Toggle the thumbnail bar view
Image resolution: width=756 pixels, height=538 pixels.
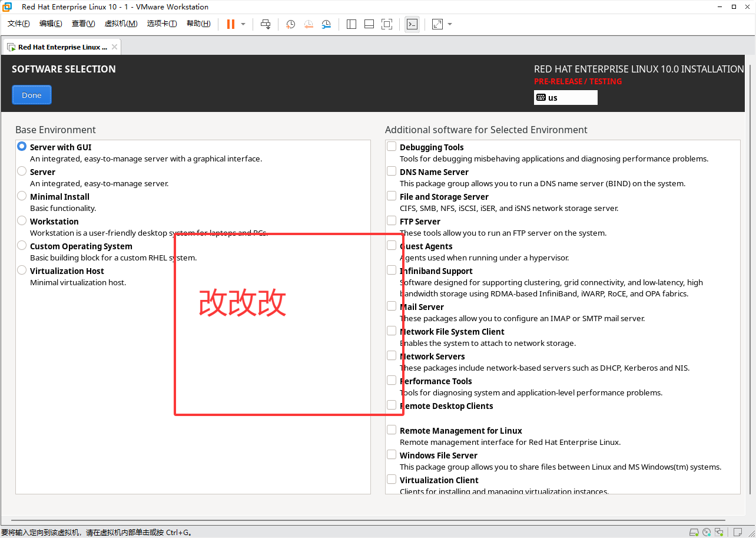pos(369,24)
